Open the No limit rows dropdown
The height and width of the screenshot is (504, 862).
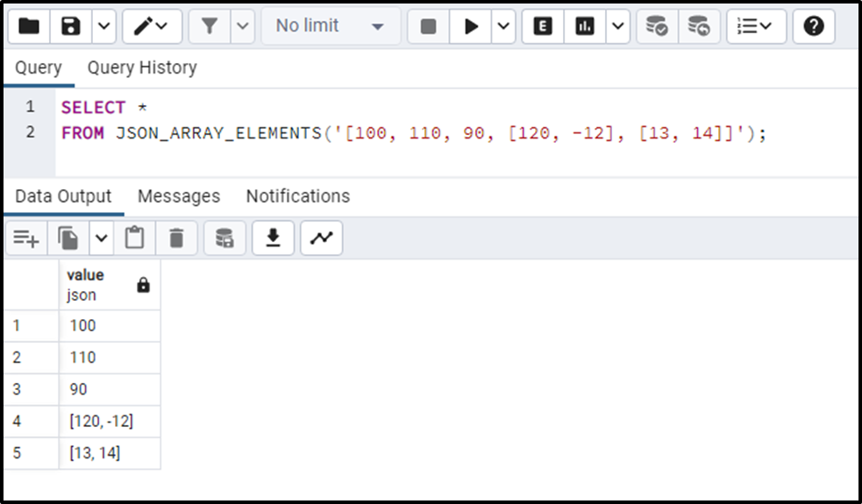[331, 25]
